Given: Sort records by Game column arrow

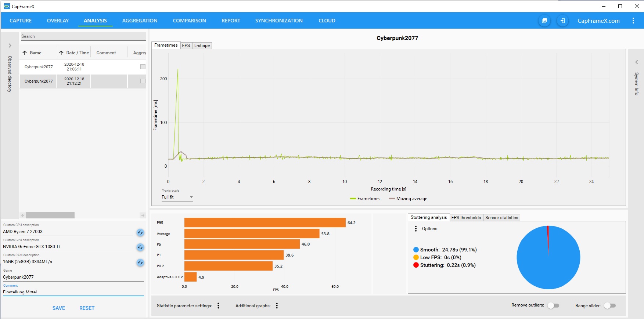Looking at the screenshot, I should pos(25,53).
